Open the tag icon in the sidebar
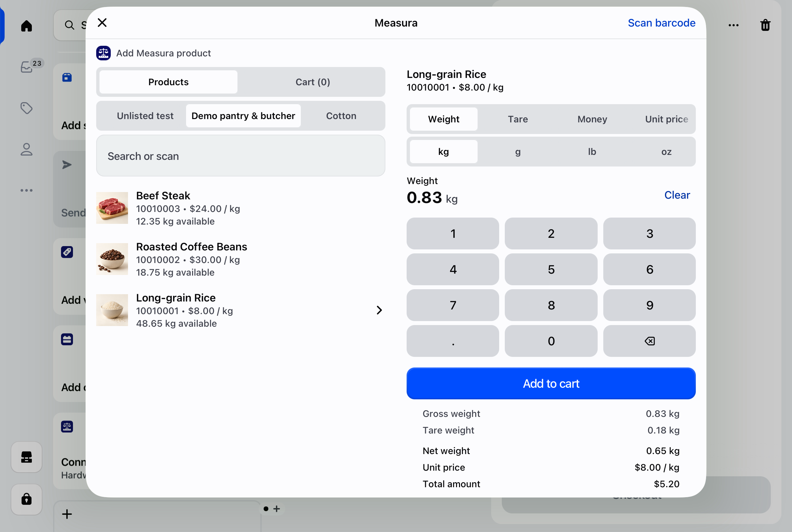Screen dimensions: 792x532 [27, 108]
